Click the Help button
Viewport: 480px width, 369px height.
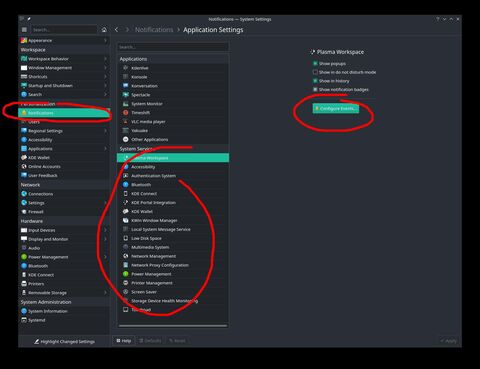coord(123,341)
